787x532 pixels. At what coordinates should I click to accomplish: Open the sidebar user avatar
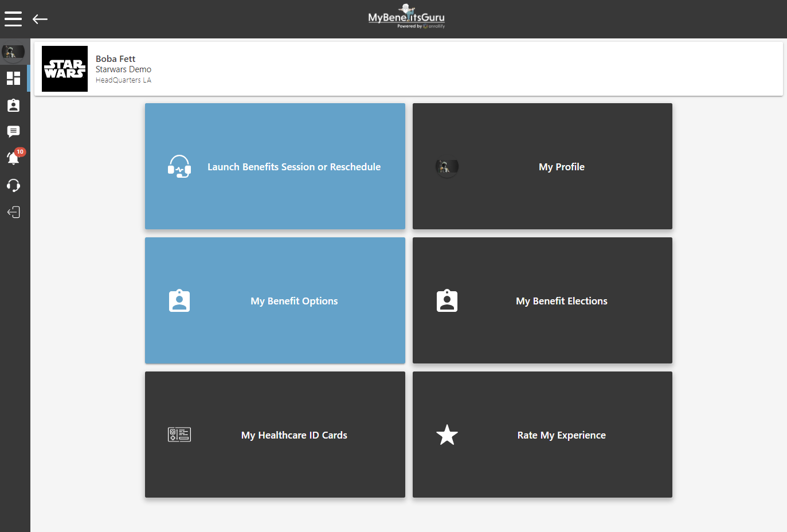[x=13, y=53]
